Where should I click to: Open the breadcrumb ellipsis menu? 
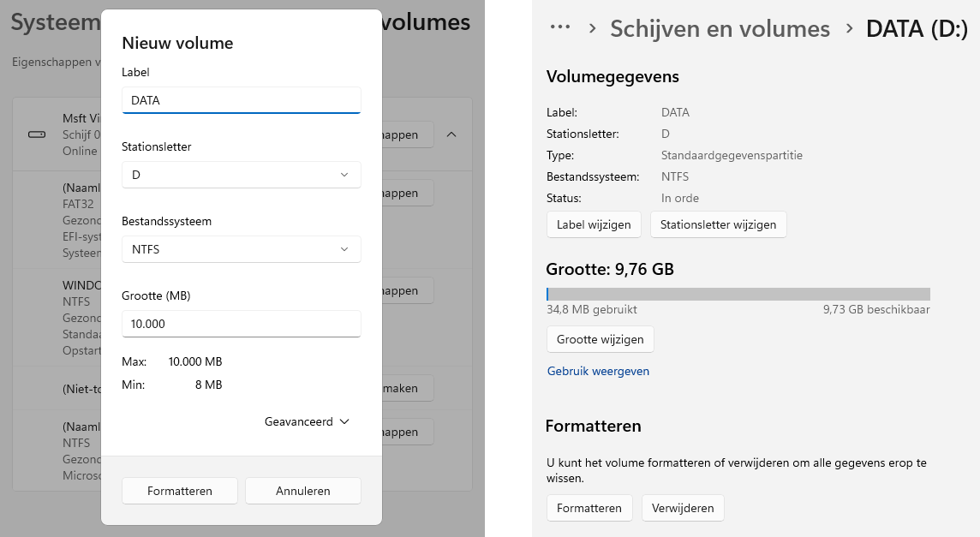click(x=560, y=27)
